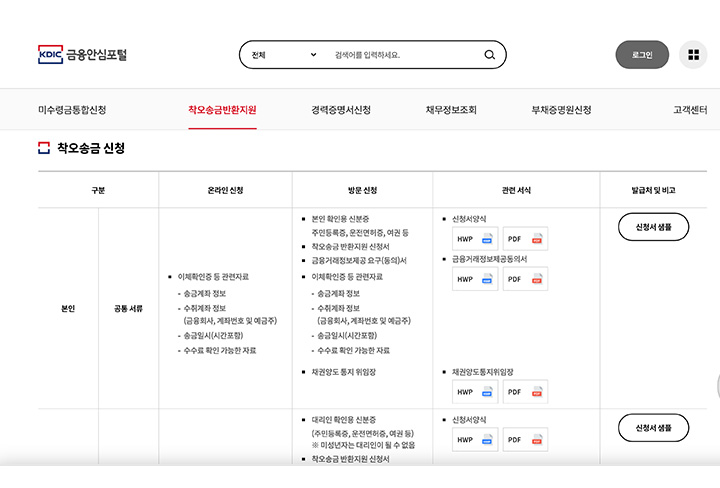The image size is (720, 488).
Task: Click the 관련 서식 column header
Action: (516, 190)
